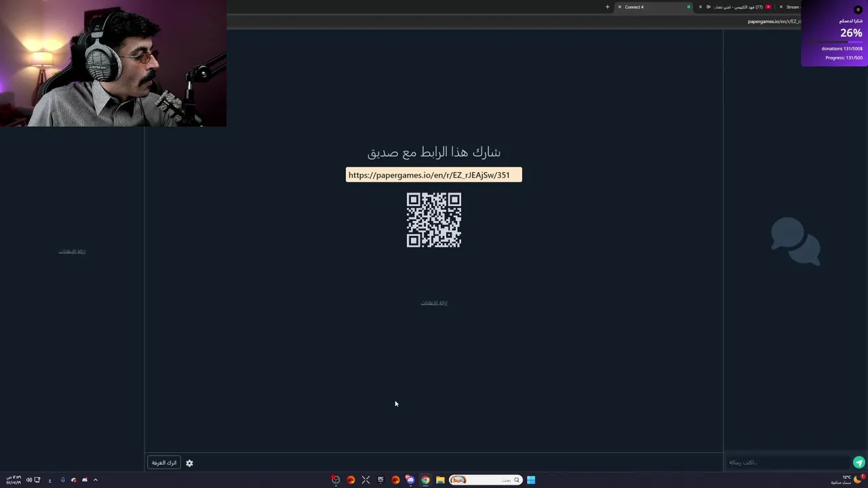The image size is (868, 488).
Task: Click the QR code image
Action: (x=434, y=220)
